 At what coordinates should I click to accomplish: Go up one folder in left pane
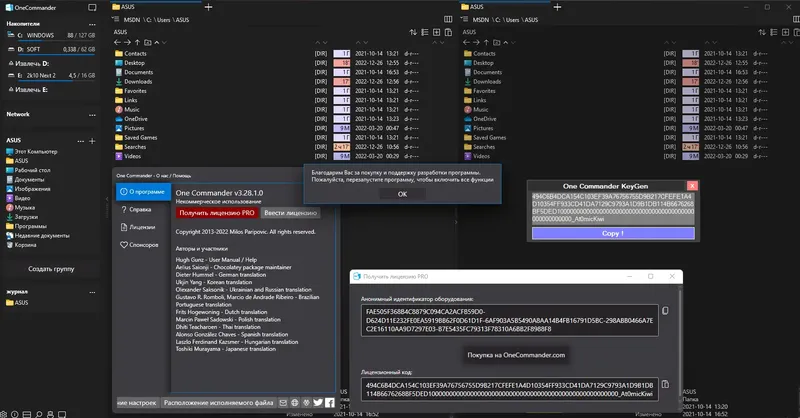(137, 42)
